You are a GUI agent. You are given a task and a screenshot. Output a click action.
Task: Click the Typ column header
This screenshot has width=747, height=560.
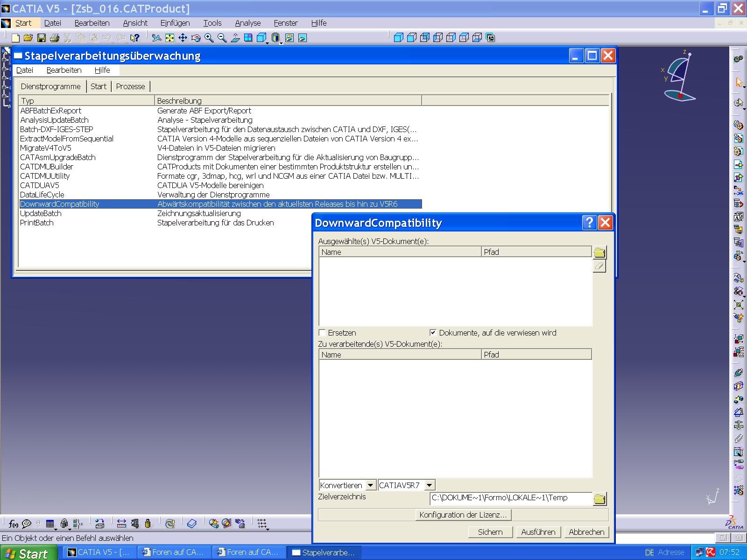[x=87, y=101]
